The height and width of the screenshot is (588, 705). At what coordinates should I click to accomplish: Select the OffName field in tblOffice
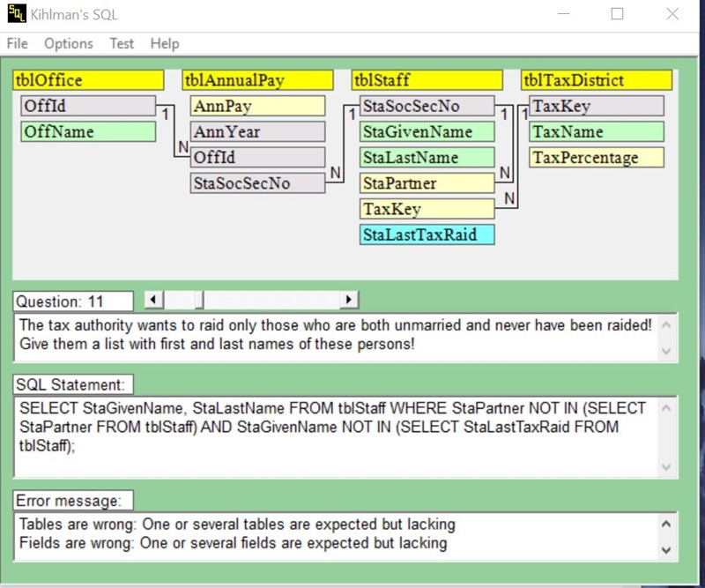pyautogui.click(x=88, y=132)
